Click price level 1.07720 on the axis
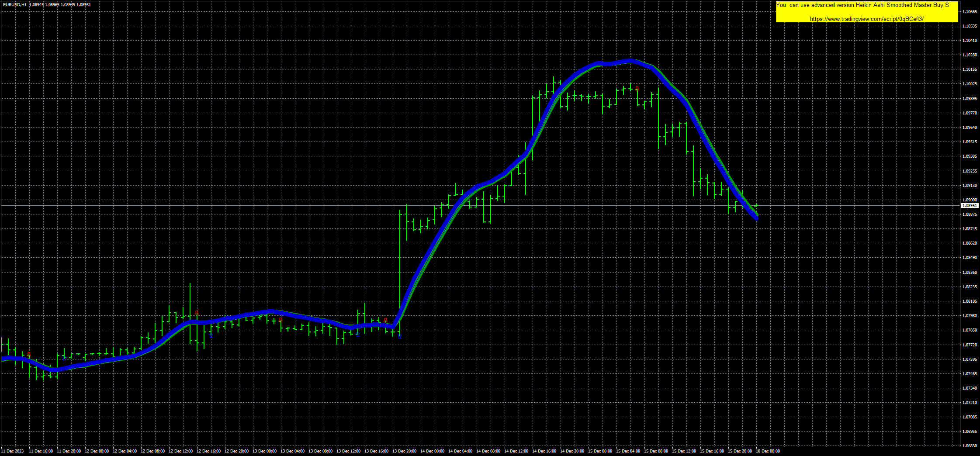 coord(970,345)
